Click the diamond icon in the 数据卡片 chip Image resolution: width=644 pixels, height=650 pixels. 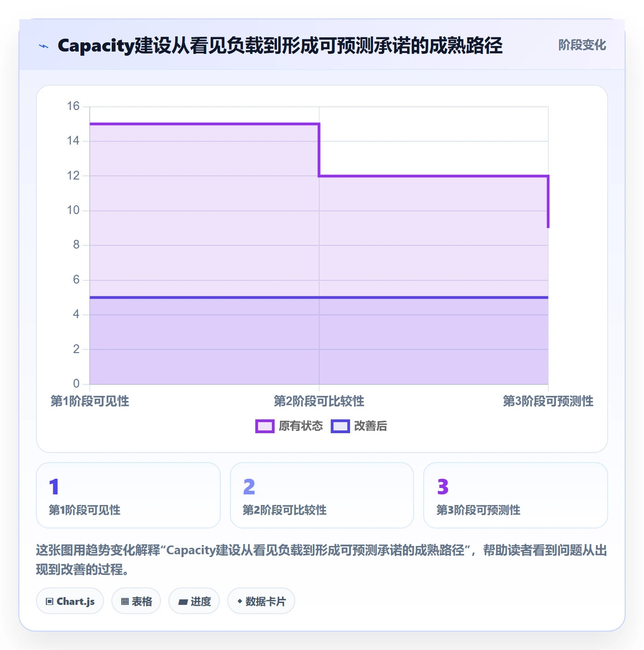click(240, 601)
